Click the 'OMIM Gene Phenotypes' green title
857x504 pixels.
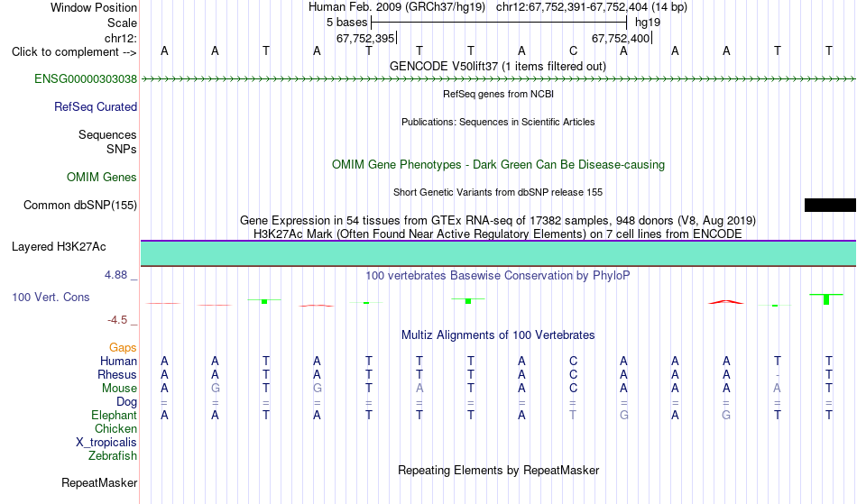[x=498, y=164]
